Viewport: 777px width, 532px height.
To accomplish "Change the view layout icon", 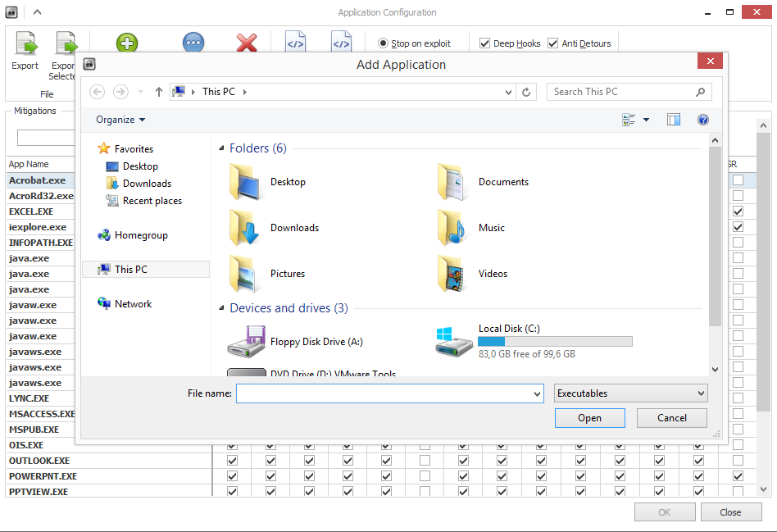I will point(629,120).
